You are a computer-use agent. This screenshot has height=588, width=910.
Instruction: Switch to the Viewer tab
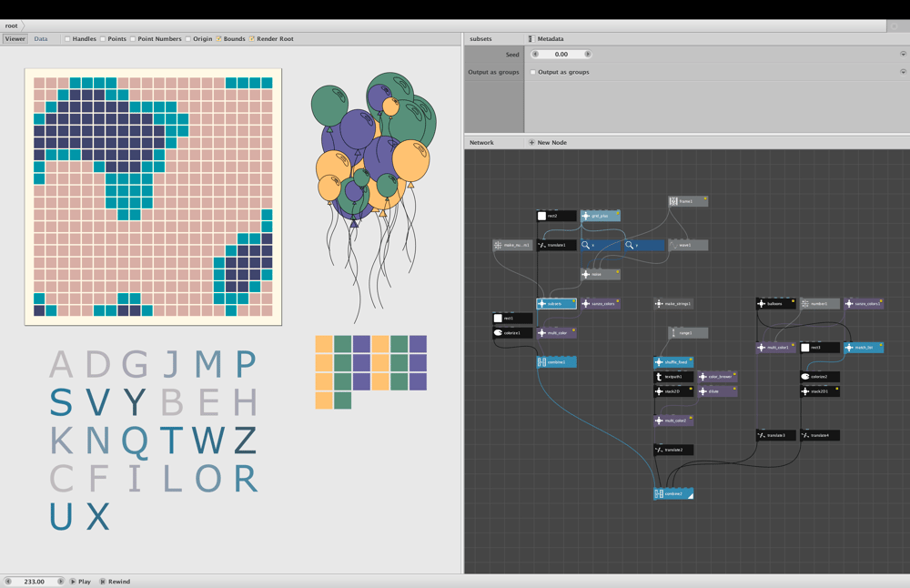15,39
